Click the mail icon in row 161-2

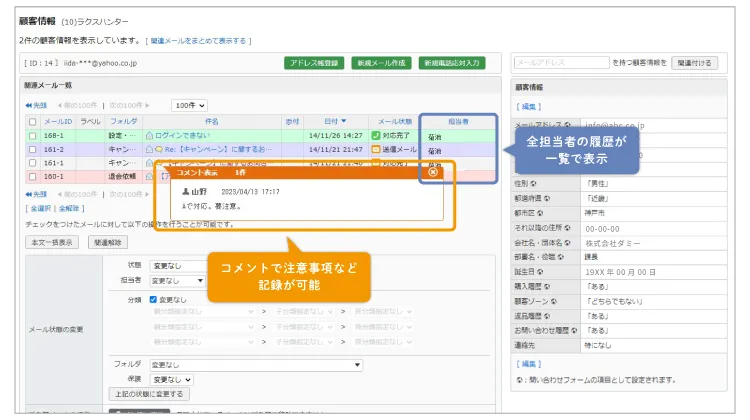pos(149,149)
